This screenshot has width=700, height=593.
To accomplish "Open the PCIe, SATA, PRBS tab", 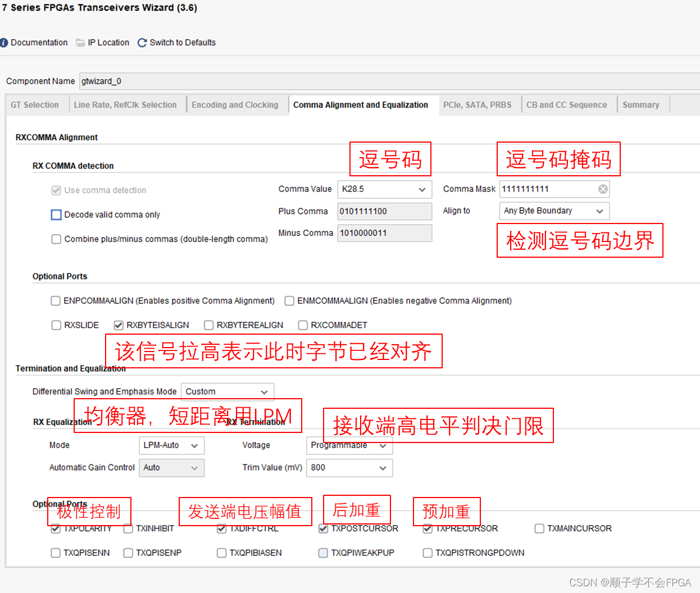I will 478,105.
